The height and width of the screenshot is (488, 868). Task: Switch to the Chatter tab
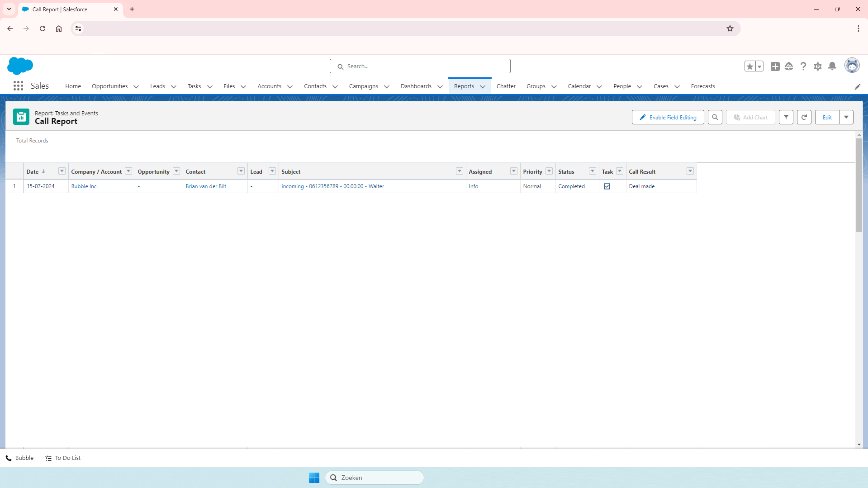click(506, 86)
